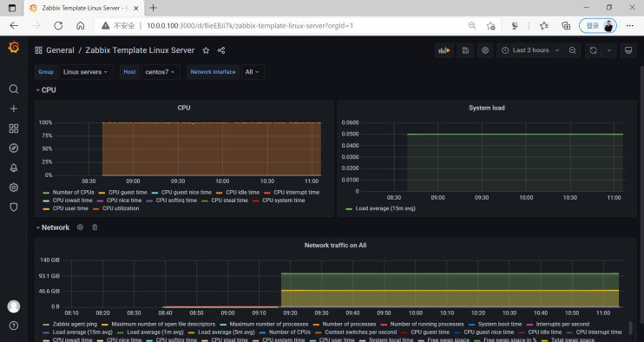
Task: Open the centos7 host dropdown
Action: [x=161, y=72]
